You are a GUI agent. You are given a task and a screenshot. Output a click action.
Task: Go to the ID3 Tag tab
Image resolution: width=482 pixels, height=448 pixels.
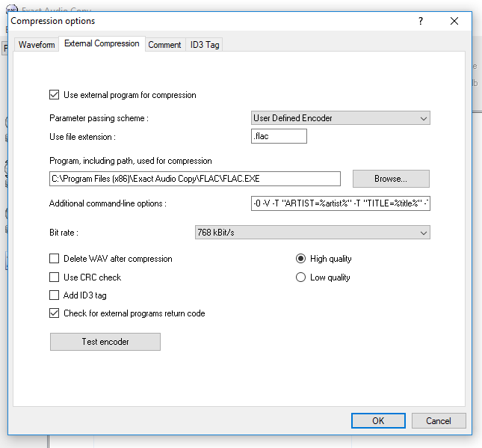click(205, 45)
